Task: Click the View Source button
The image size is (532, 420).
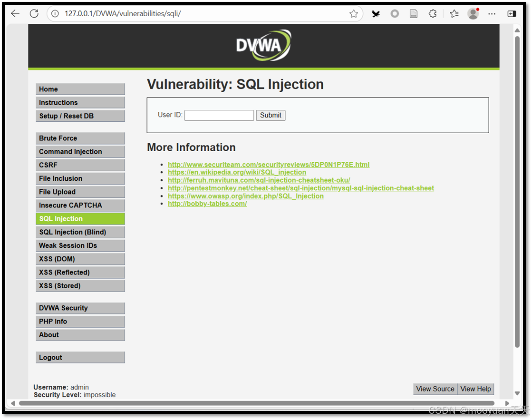Action: pyautogui.click(x=435, y=389)
